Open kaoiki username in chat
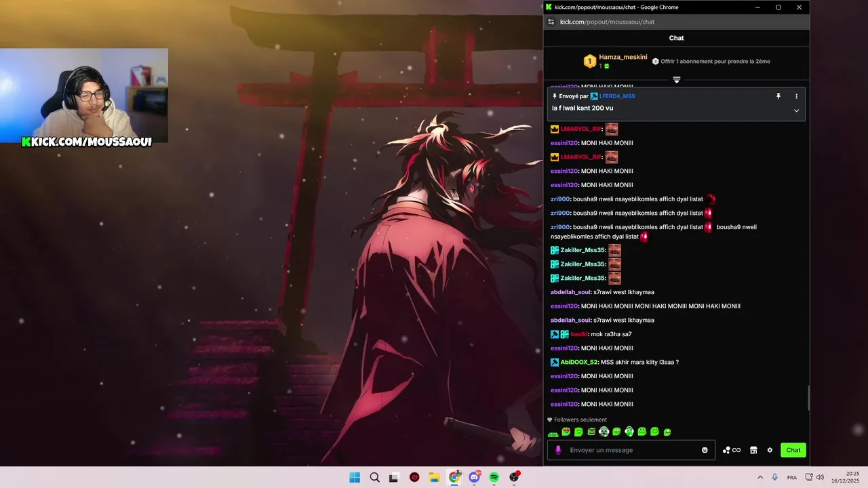 (579, 334)
